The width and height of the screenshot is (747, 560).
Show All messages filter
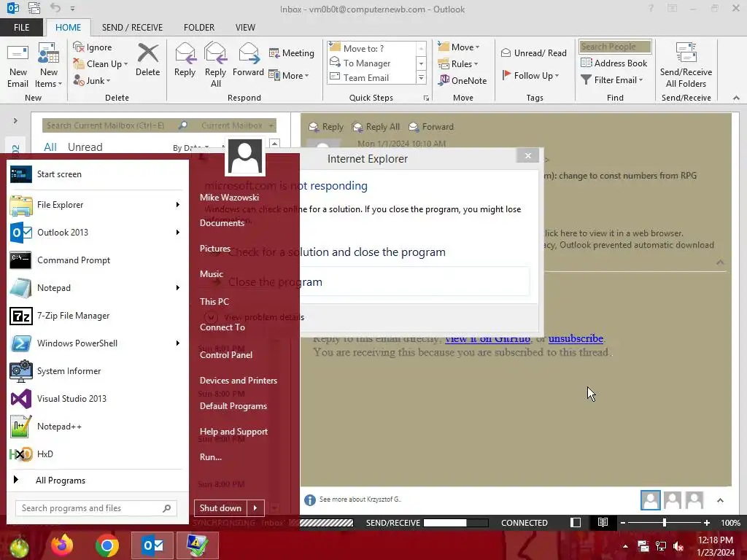click(x=50, y=147)
